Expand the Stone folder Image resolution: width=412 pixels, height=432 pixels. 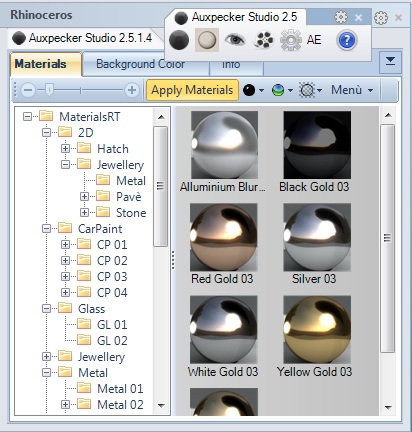pyautogui.click(x=84, y=213)
